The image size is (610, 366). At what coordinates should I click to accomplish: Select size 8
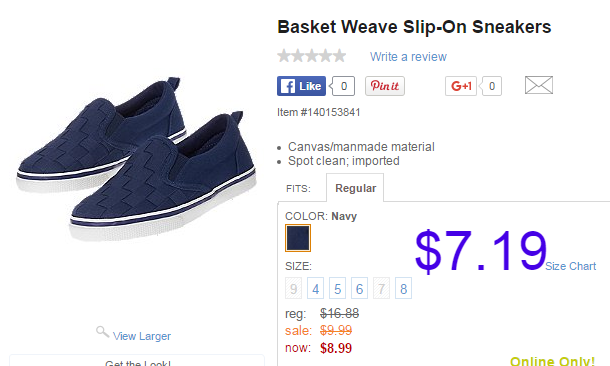tap(403, 288)
